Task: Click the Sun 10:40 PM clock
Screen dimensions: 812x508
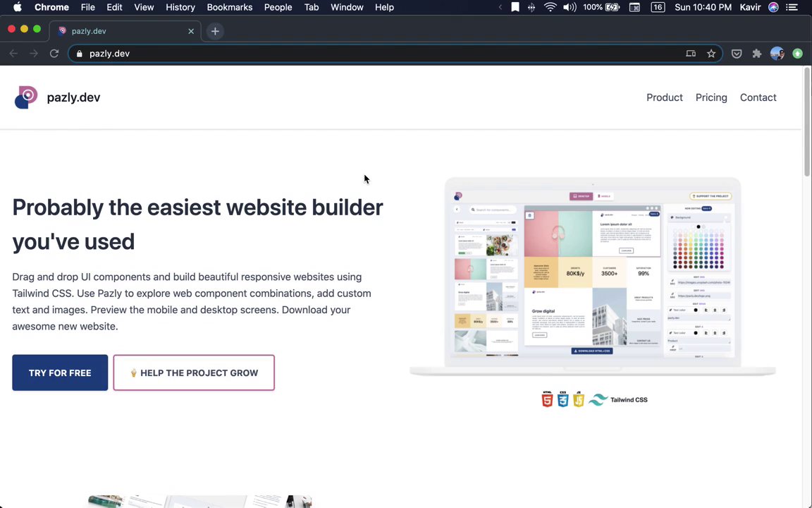Action: click(703, 7)
